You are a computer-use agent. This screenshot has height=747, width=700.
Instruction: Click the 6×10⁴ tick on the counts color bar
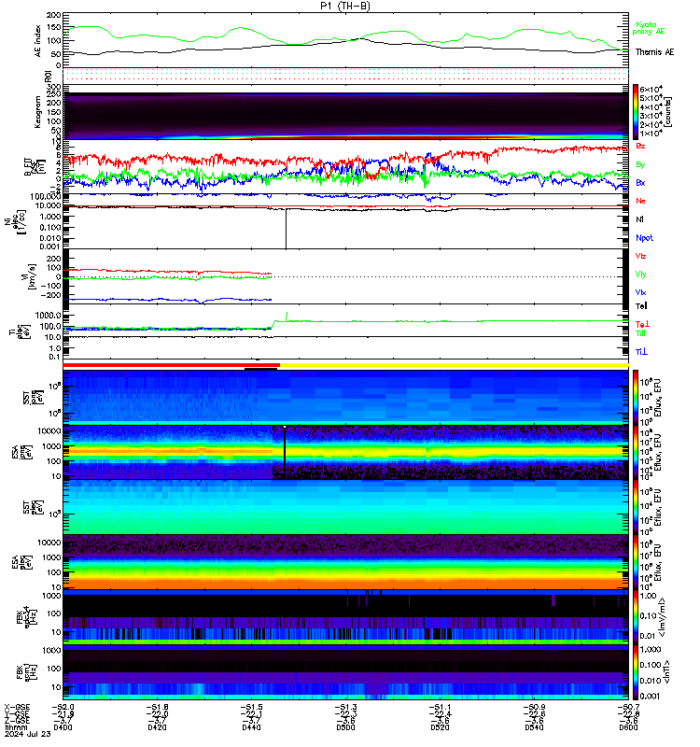[x=651, y=89]
